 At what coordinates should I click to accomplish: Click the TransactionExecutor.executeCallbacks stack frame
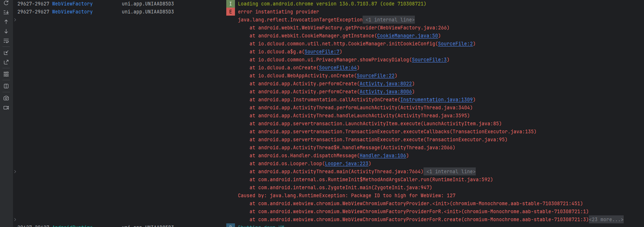click(393, 132)
